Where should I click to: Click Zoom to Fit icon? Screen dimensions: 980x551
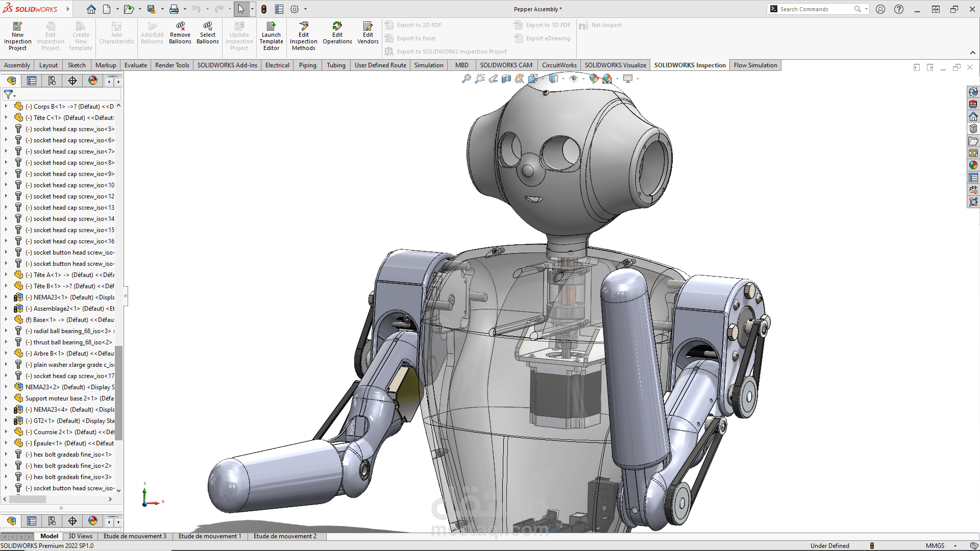(x=467, y=79)
